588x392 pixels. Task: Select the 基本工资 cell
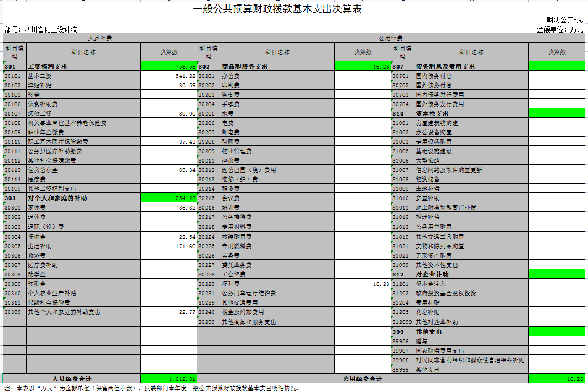(83, 76)
